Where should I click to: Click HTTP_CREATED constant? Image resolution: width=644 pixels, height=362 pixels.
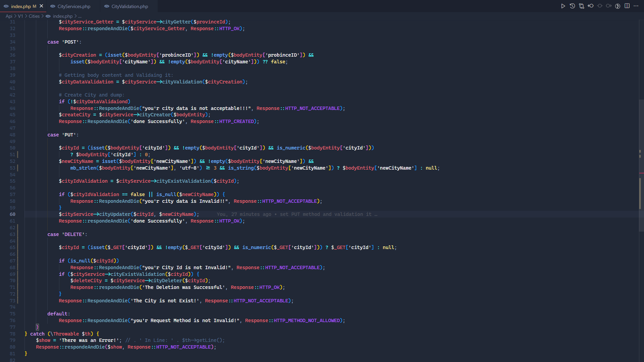[236, 121]
